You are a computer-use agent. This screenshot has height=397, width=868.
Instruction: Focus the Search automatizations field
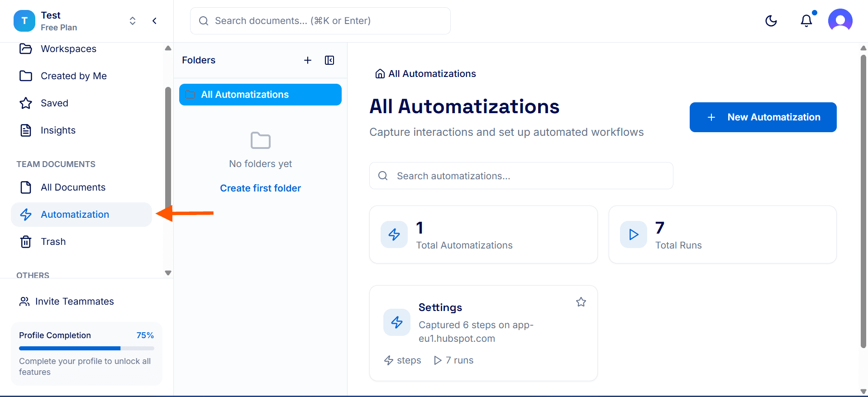coord(521,176)
